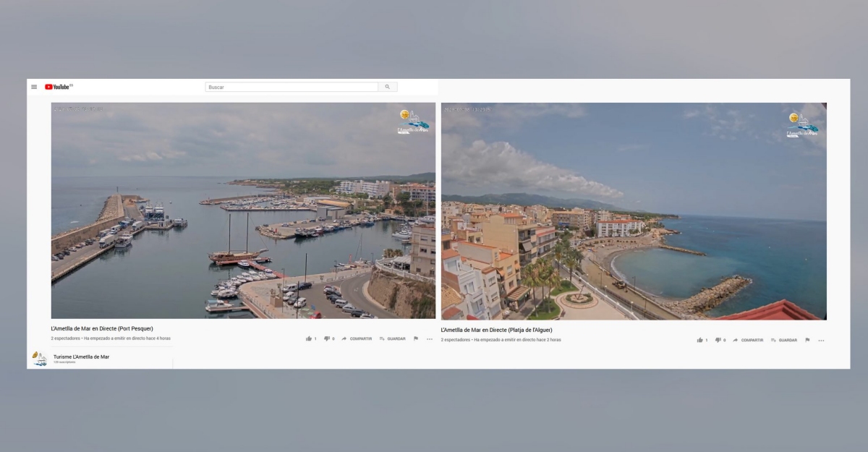This screenshot has width=868, height=452.
Task: Report the Platja de l'Alguer stream with the flag icon
Action: coord(807,339)
